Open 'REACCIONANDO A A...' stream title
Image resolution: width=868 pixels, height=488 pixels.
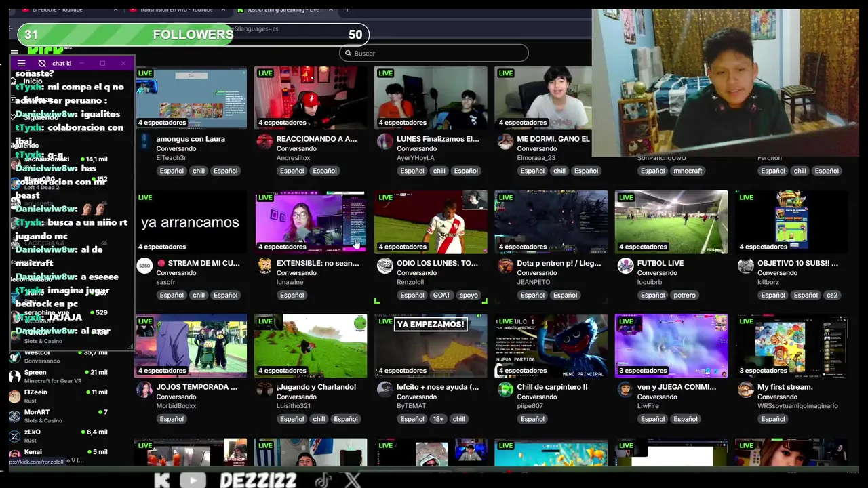pyautogui.click(x=317, y=139)
